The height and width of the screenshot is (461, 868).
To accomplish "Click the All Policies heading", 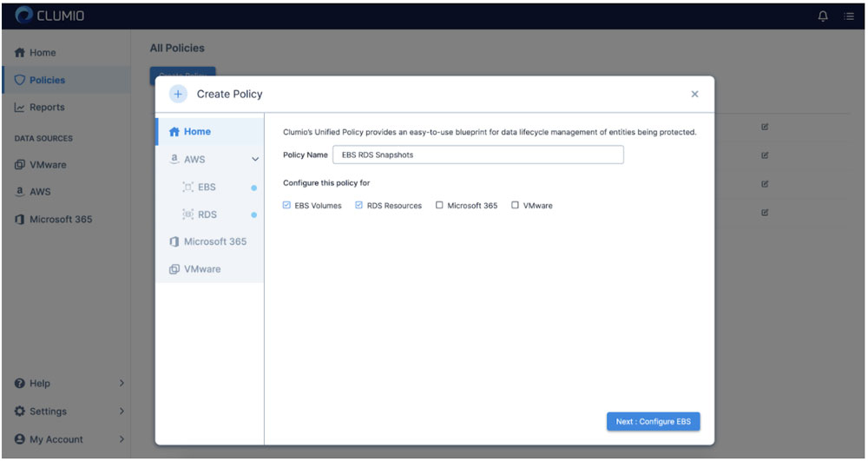I will [x=177, y=48].
